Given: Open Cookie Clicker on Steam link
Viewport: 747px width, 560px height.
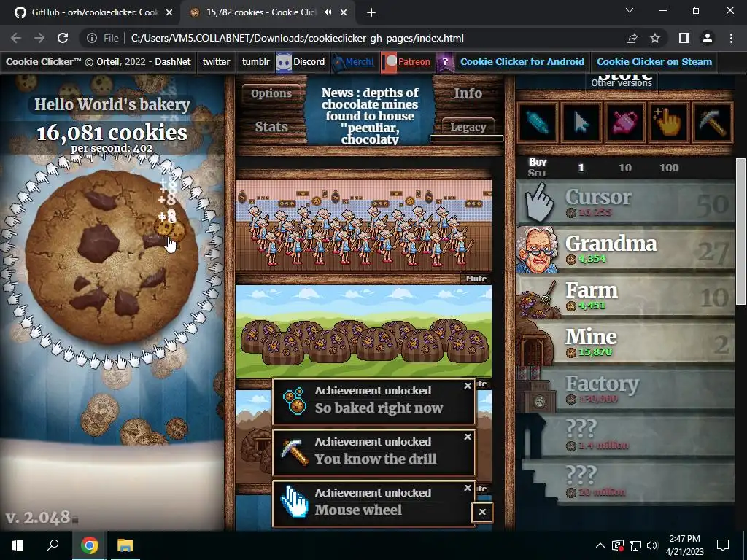Looking at the screenshot, I should [654, 61].
